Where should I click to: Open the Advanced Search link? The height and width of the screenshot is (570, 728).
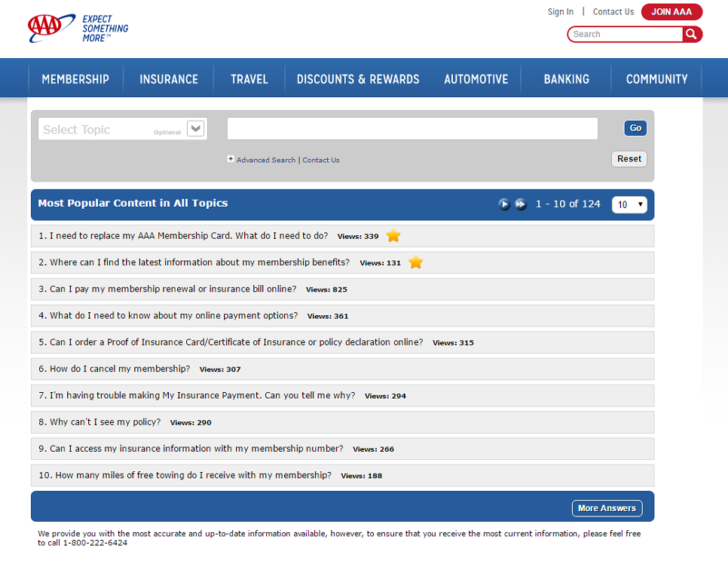tap(266, 160)
